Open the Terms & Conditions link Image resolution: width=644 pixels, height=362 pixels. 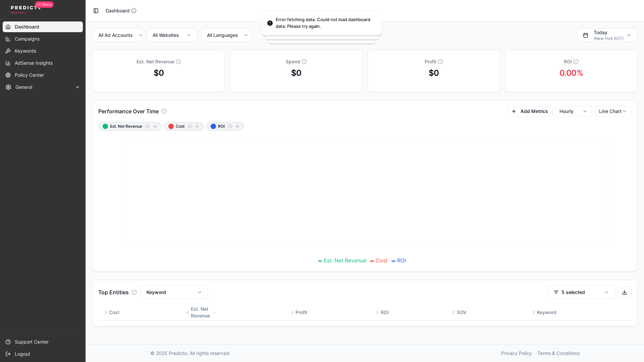558,353
